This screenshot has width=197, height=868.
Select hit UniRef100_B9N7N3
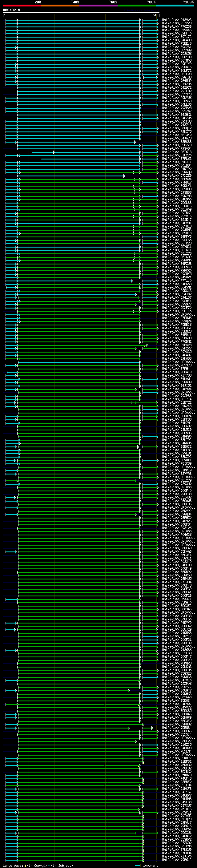(x=177, y=196)
